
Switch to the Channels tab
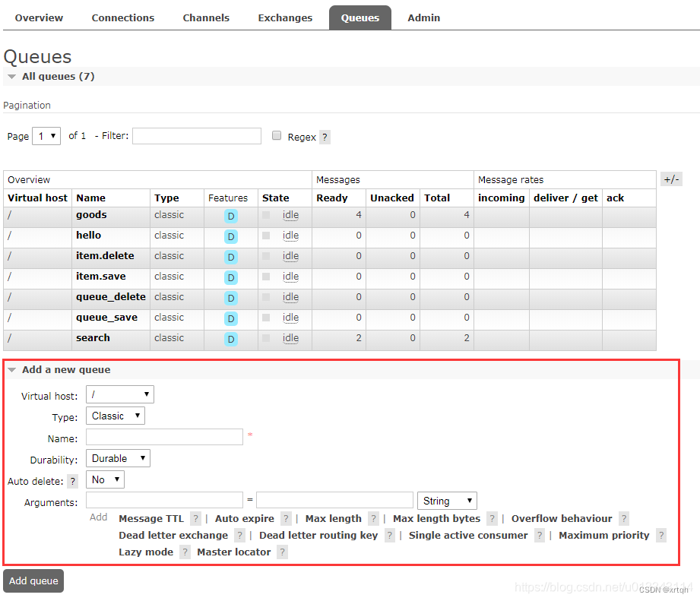click(206, 17)
